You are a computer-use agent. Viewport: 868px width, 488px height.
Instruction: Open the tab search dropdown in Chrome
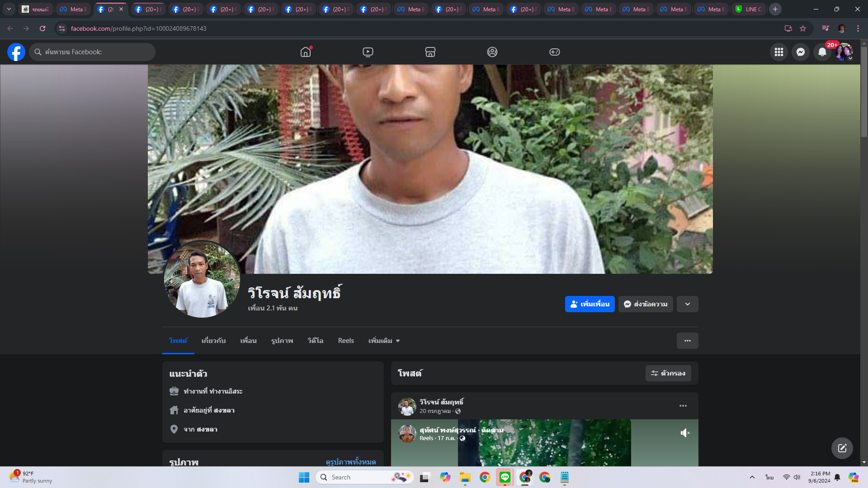[9, 9]
